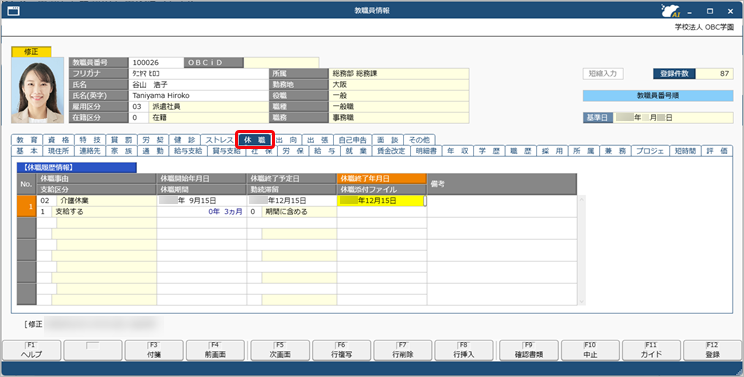
Task: Click the 教職員番号順 sort bar
Action: pyautogui.click(x=658, y=95)
